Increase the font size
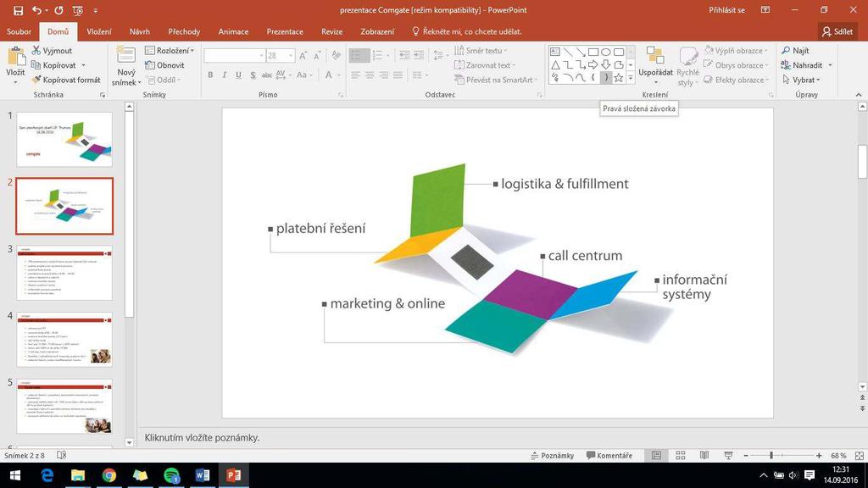 [x=303, y=56]
